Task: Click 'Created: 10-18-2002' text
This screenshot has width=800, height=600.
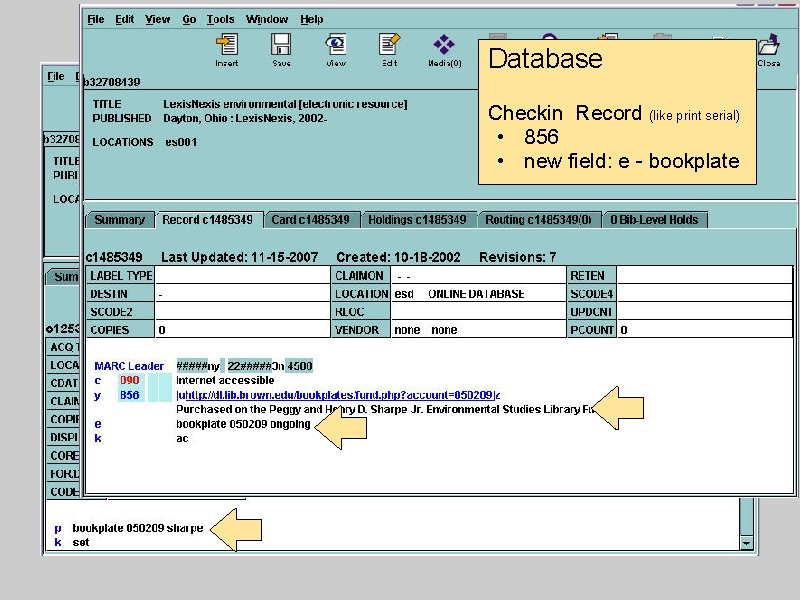Action: (398, 257)
